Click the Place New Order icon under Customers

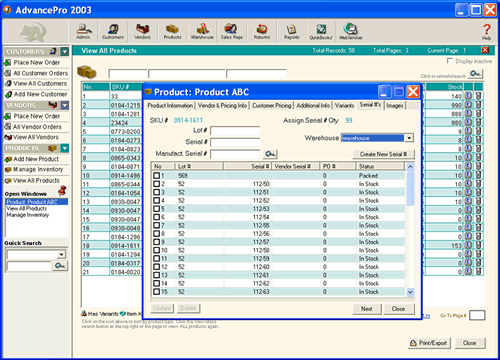click(8, 62)
